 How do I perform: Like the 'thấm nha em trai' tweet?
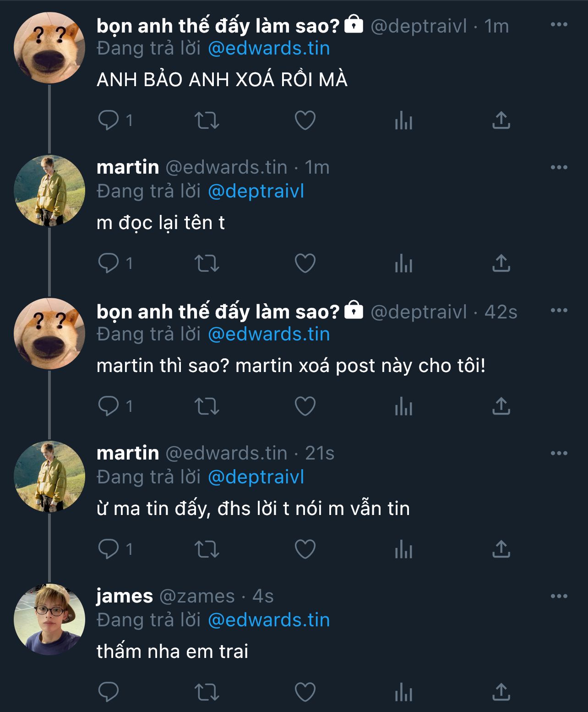(305, 692)
